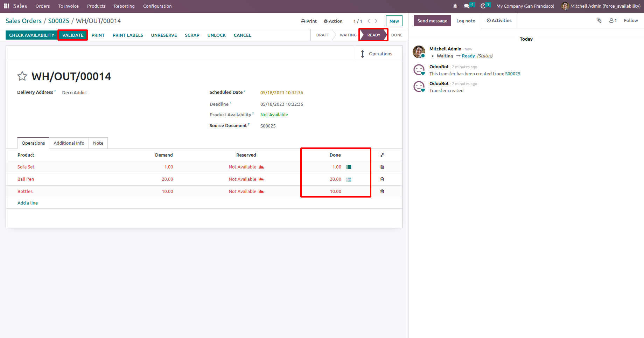Open the Operations smart button
Screen dimensions: 644x338
point(377,54)
